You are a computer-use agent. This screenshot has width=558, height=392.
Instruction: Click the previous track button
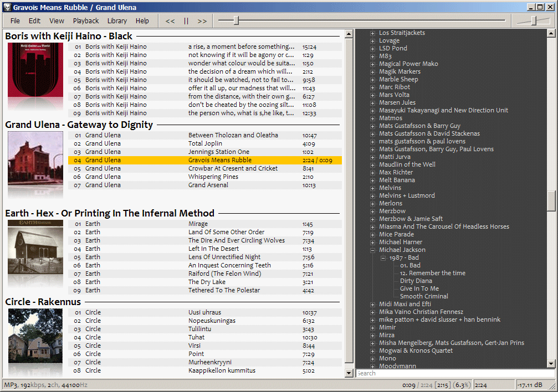click(x=170, y=21)
